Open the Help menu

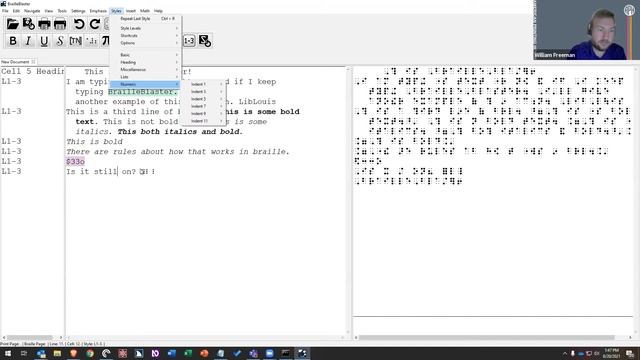point(158,11)
